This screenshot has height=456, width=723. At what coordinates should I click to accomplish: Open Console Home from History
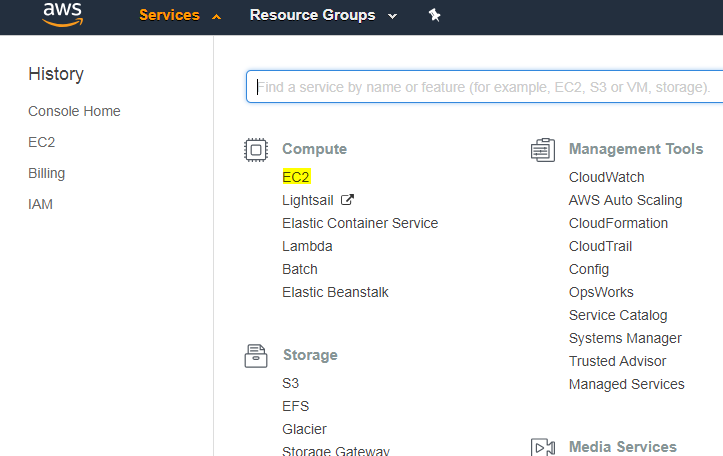pyautogui.click(x=74, y=111)
